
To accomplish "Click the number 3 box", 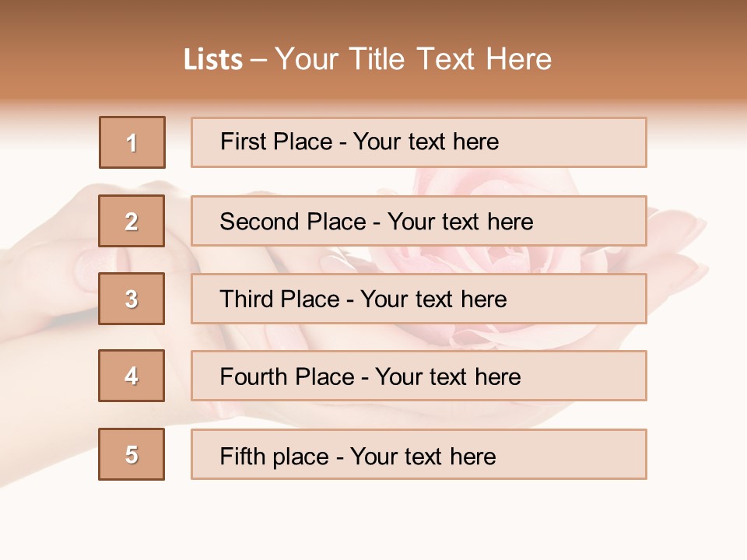I will pos(132,299).
